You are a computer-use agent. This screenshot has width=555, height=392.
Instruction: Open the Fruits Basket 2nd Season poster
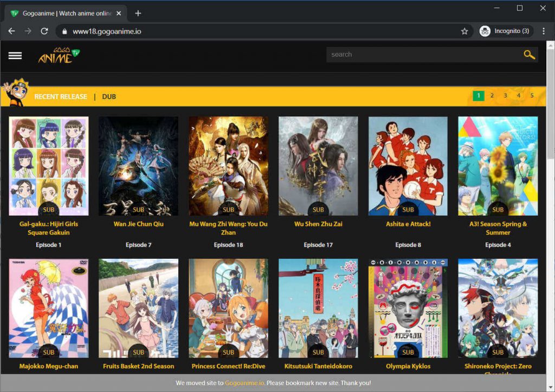tap(138, 308)
